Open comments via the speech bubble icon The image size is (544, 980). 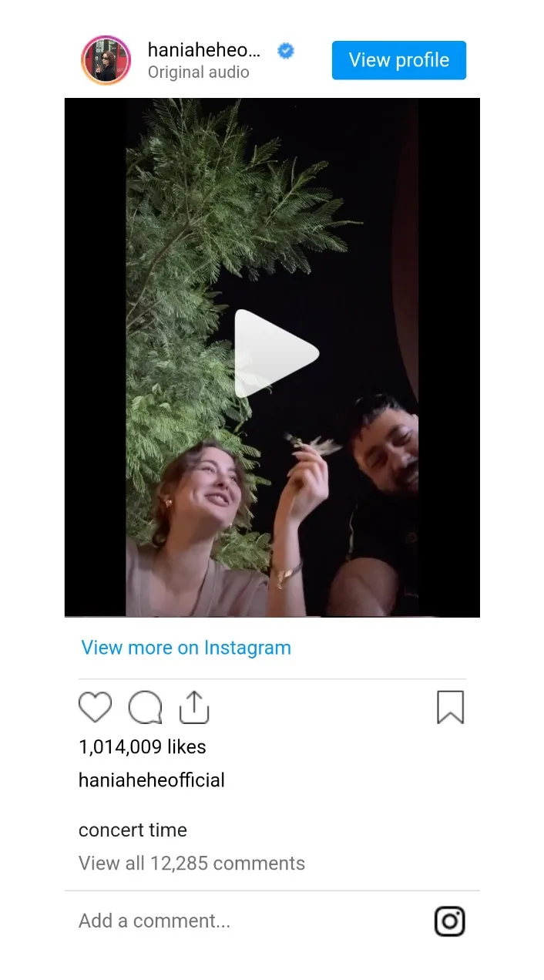point(145,707)
